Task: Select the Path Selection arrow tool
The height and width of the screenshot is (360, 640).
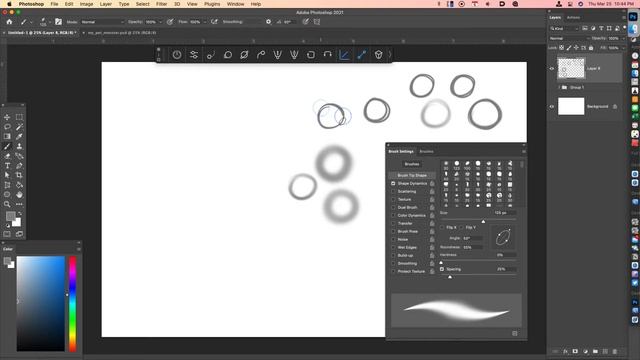Action: point(7,175)
